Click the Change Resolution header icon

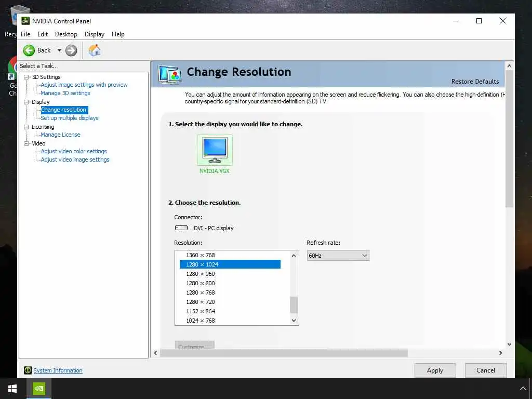point(170,74)
